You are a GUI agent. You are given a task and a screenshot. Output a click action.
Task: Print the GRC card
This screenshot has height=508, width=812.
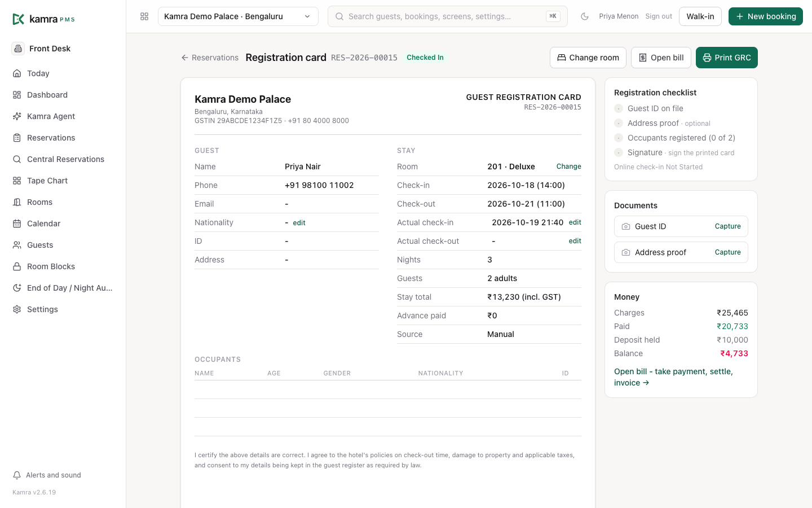pyautogui.click(x=727, y=58)
